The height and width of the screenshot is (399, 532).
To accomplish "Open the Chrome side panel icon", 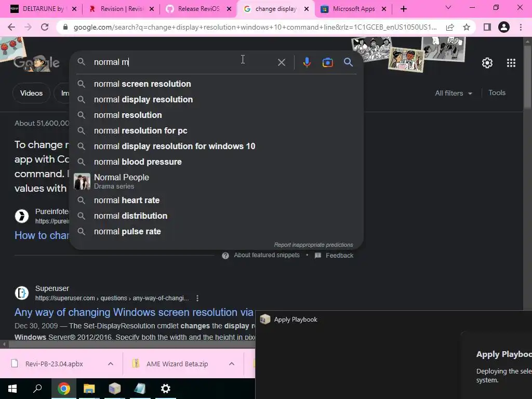I will [x=487, y=27].
